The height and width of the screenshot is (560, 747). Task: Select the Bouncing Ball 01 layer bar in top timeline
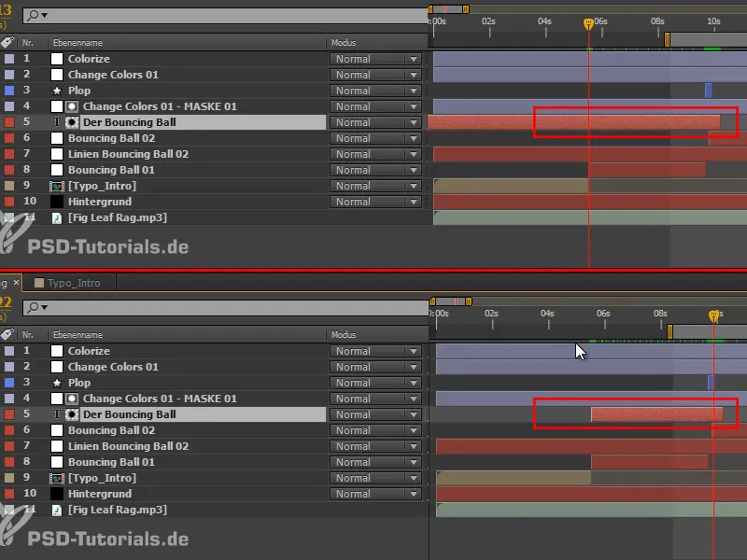[x=647, y=170]
